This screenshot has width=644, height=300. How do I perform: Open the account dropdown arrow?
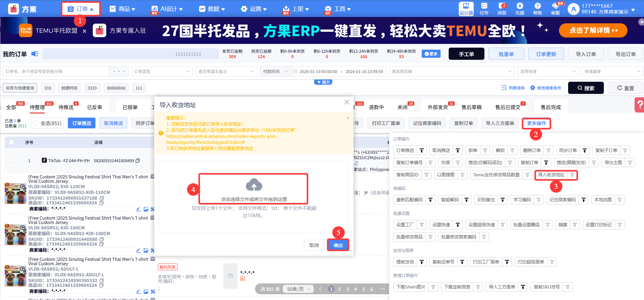[x=633, y=10]
